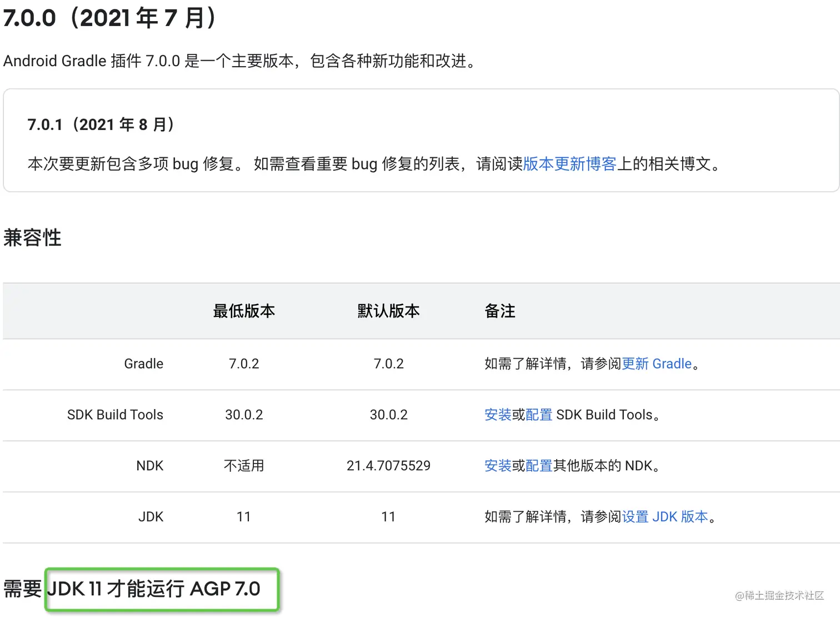This screenshot has width=840, height=617.
Task: Open 安装 link in SDK Build Tools row
Action: click(x=497, y=415)
